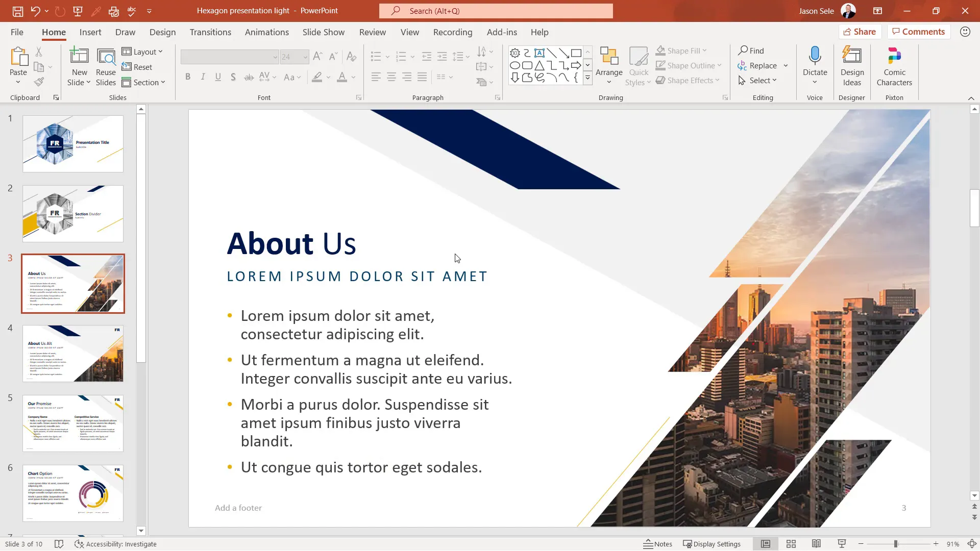
Task: Toggle Center paragraph alignment
Action: tap(391, 77)
